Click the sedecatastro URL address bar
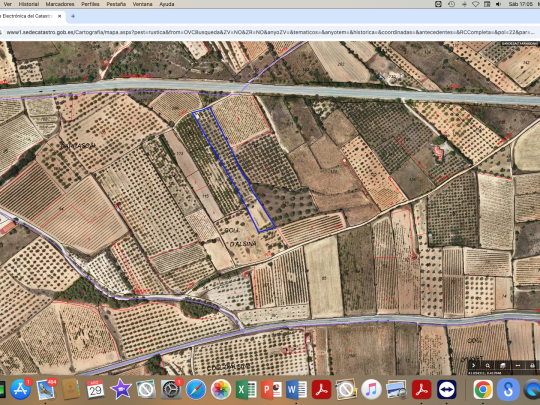540x405 pixels. 270,32
